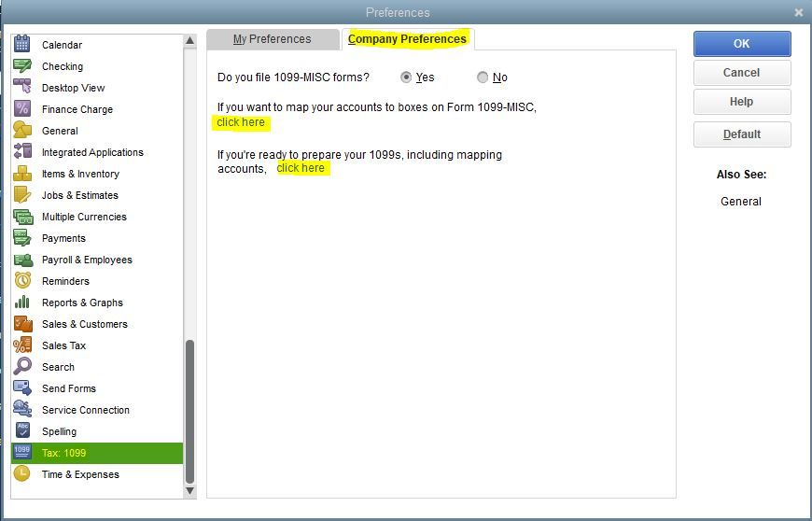812x521 pixels.
Task: Select Yes for filing 1099-MISC forms
Action: 406,77
